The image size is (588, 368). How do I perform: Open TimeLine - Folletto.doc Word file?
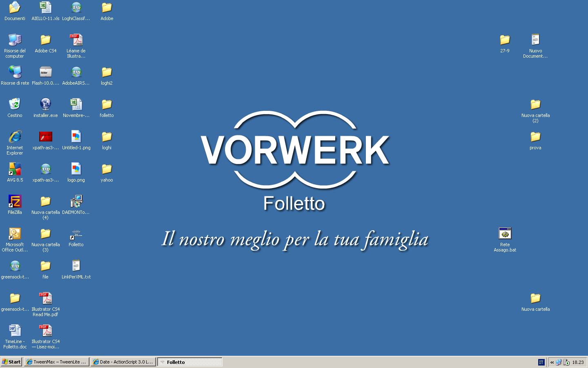coord(15,330)
